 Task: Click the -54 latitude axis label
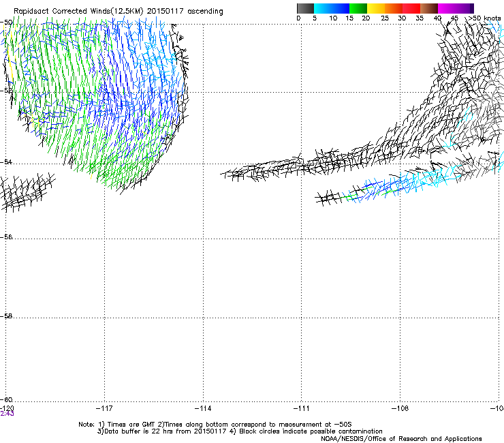6,162
